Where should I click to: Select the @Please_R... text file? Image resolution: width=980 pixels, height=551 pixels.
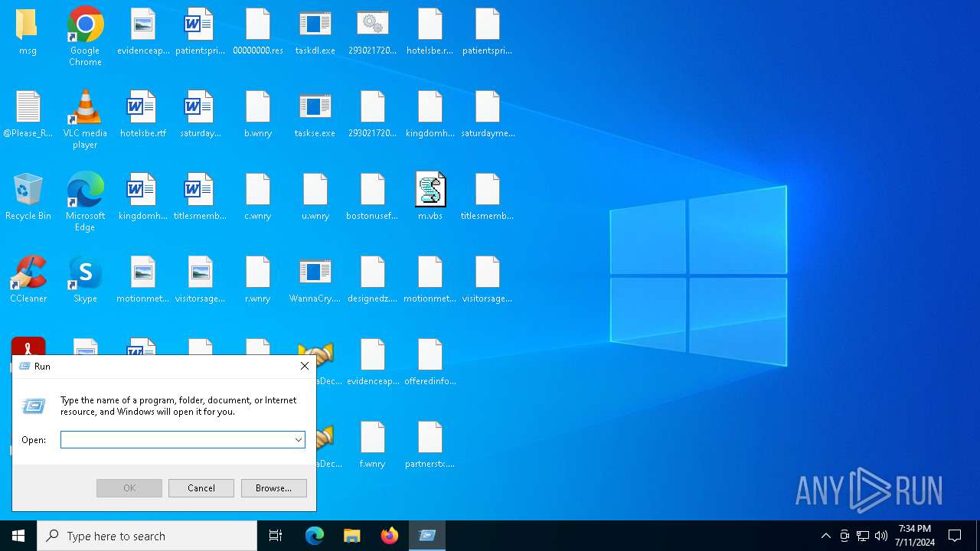[28, 113]
